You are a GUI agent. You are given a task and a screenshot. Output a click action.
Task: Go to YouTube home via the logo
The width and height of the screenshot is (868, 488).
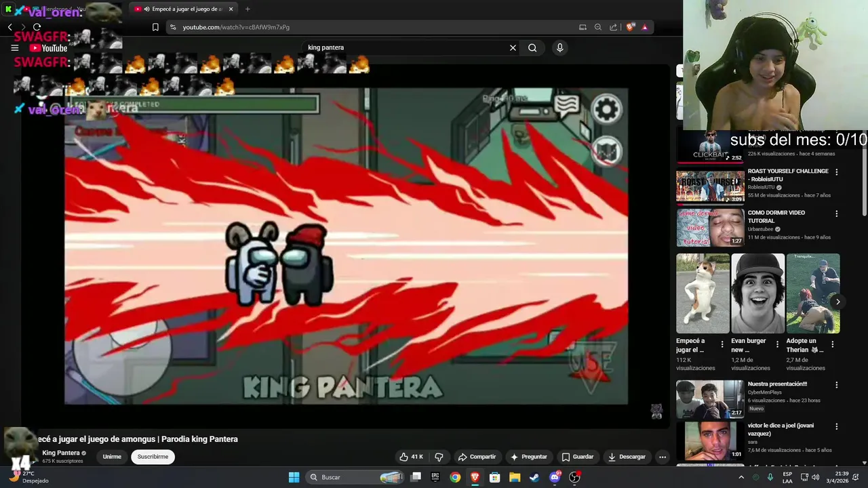[48, 48]
